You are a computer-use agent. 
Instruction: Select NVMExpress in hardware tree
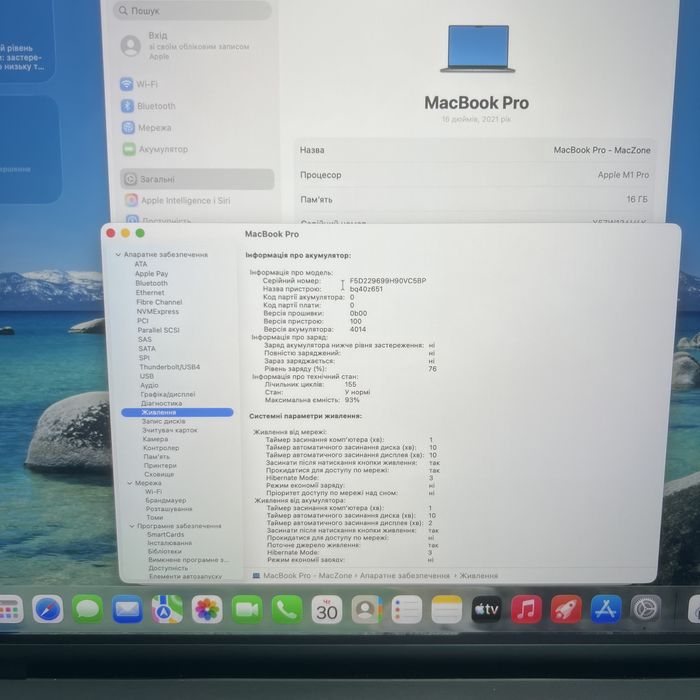click(x=158, y=311)
